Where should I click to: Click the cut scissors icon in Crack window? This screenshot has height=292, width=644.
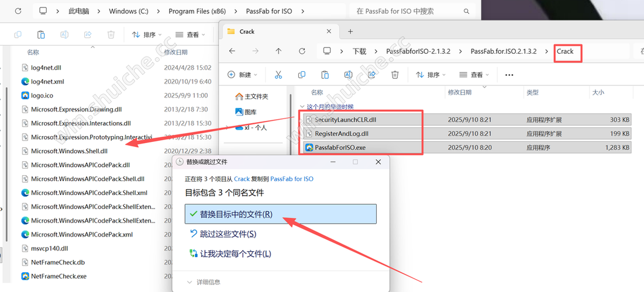(x=278, y=75)
